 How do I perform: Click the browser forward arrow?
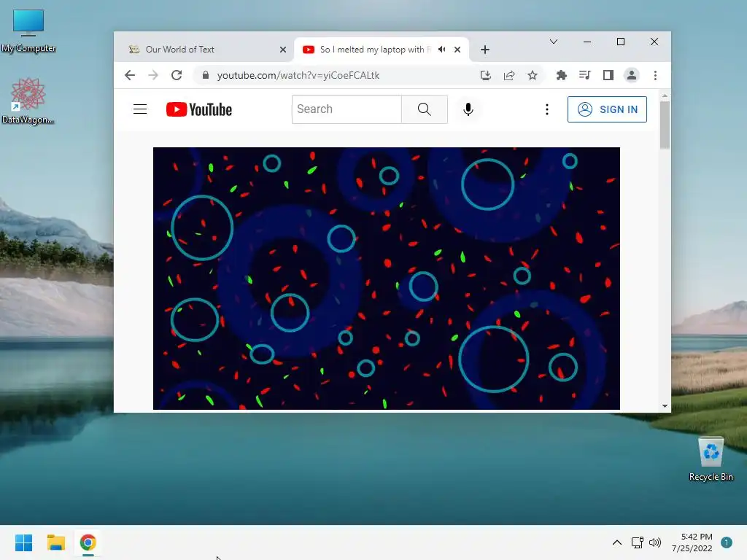click(153, 75)
